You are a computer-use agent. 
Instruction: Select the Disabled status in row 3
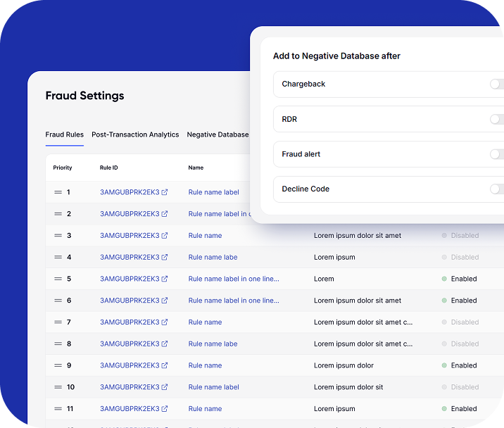[x=460, y=235]
